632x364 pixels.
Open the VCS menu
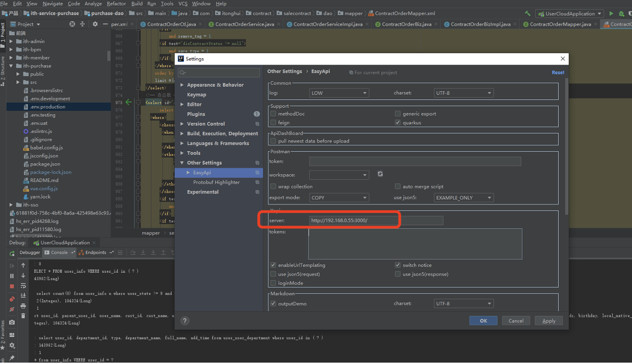[x=183, y=4]
